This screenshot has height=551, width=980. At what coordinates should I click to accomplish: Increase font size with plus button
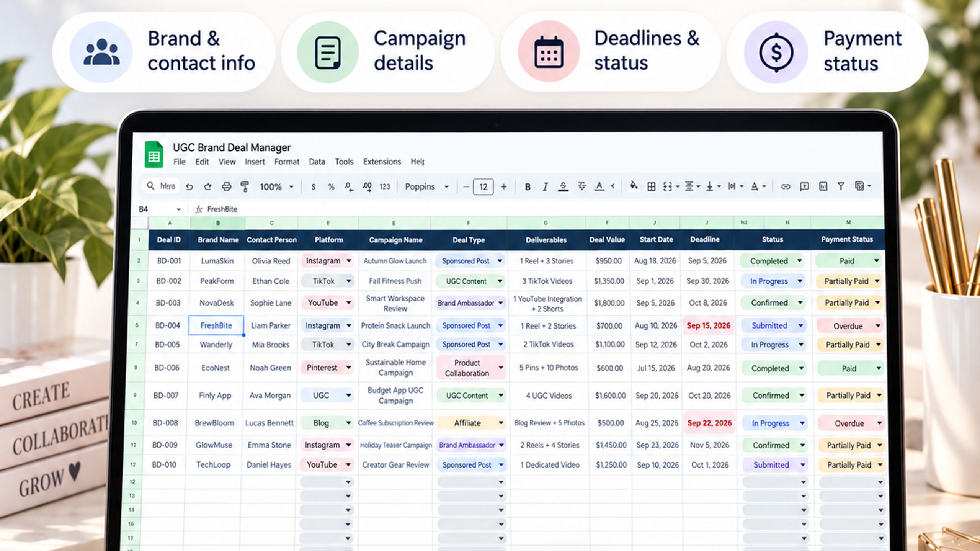[504, 187]
